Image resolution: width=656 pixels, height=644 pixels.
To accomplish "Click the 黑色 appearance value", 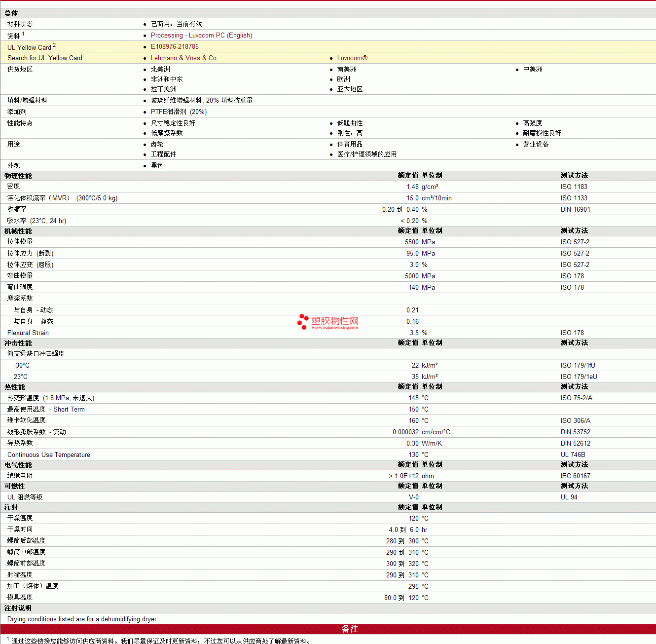I will tap(157, 166).
